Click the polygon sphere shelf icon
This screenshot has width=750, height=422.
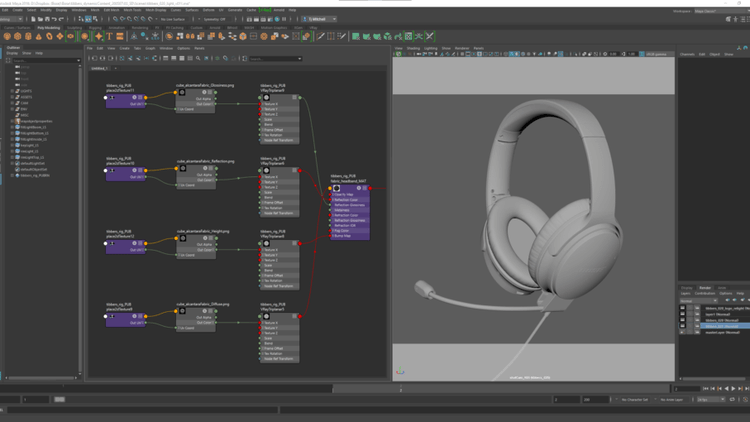[8, 37]
